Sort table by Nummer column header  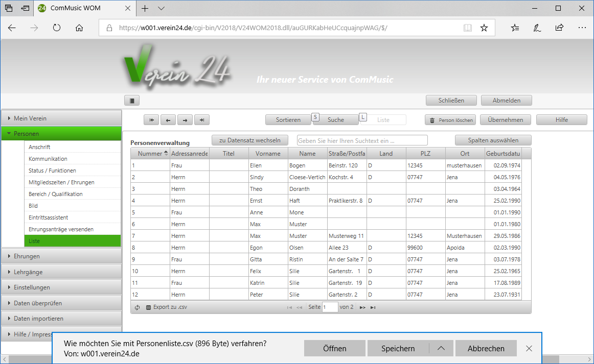pyautogui.click(x=150, y=154)
